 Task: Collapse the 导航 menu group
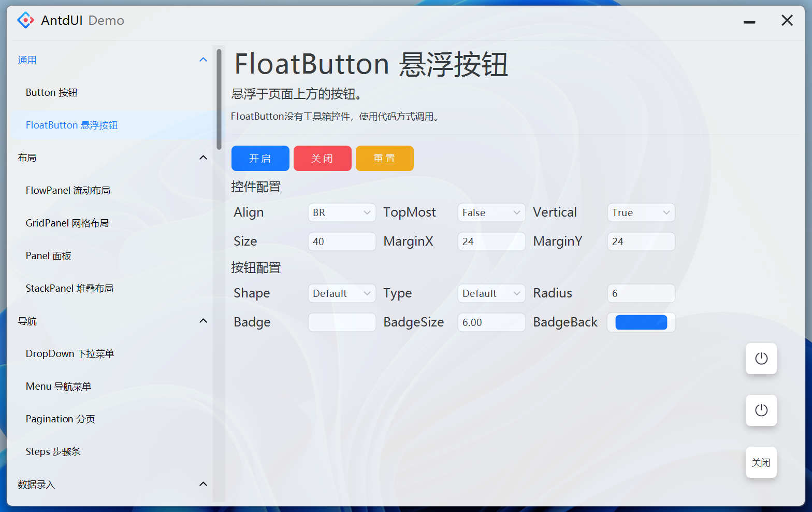click(x=203, y=321)
